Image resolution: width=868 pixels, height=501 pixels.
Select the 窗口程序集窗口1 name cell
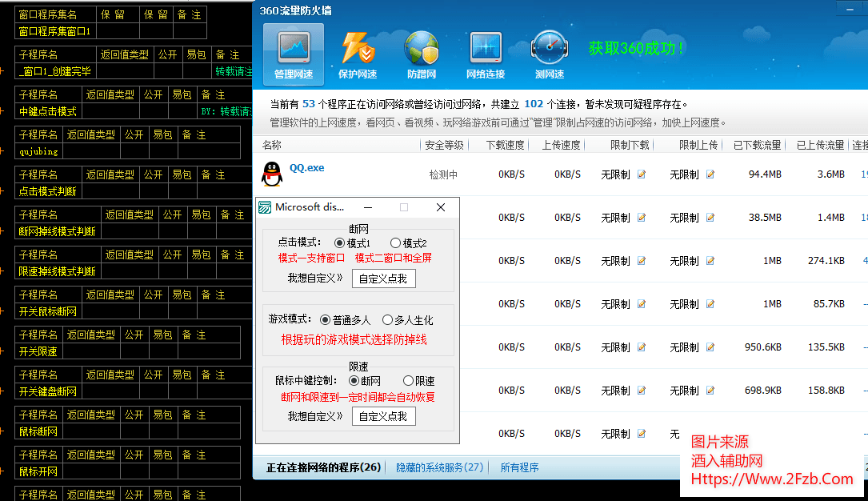[54, 32]
